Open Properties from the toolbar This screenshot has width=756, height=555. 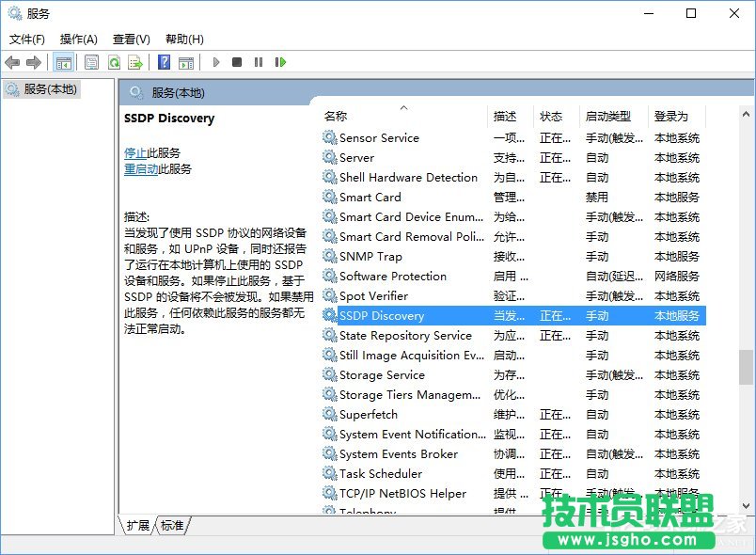(x=90, y=62)
